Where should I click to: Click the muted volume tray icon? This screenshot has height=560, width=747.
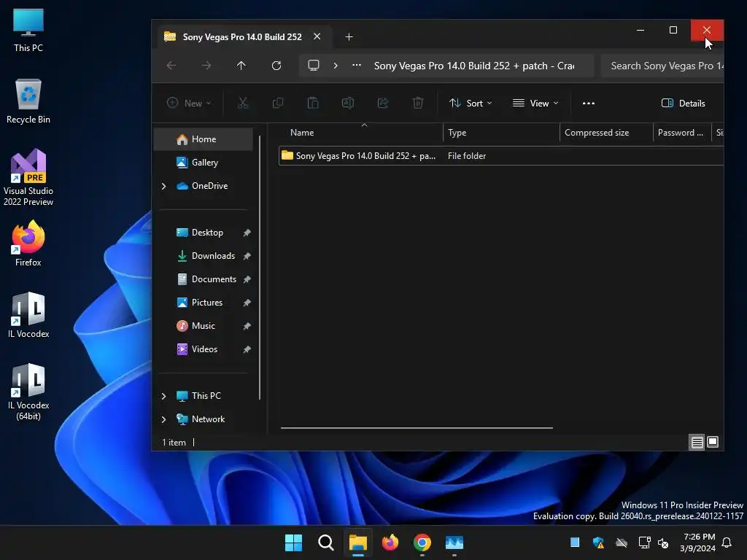[x=663, y=542]
